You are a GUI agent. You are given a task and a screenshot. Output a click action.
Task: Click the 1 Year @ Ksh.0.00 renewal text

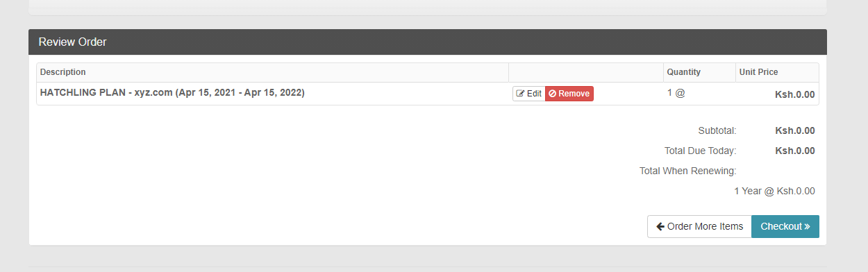click(x=775, y=191)
